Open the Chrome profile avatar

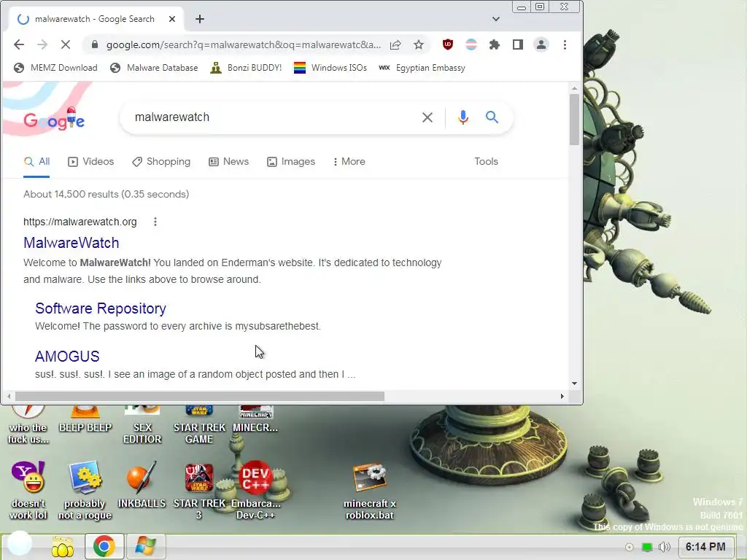tap(541, 44)
